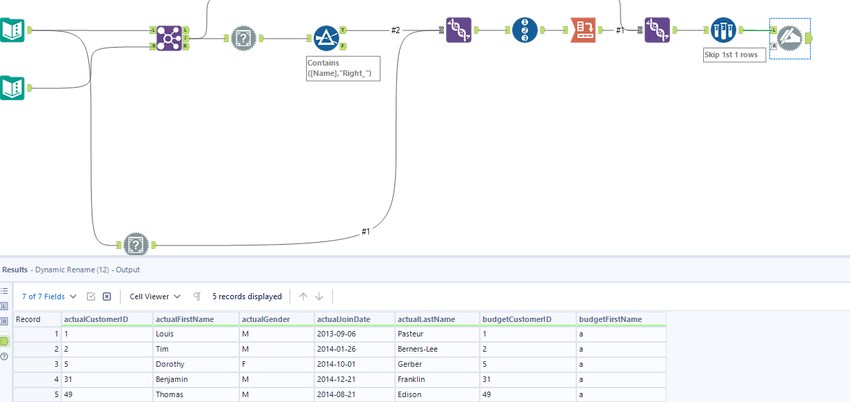
Task: Select Dorothy's gender cell showing F
Action: 277,364
